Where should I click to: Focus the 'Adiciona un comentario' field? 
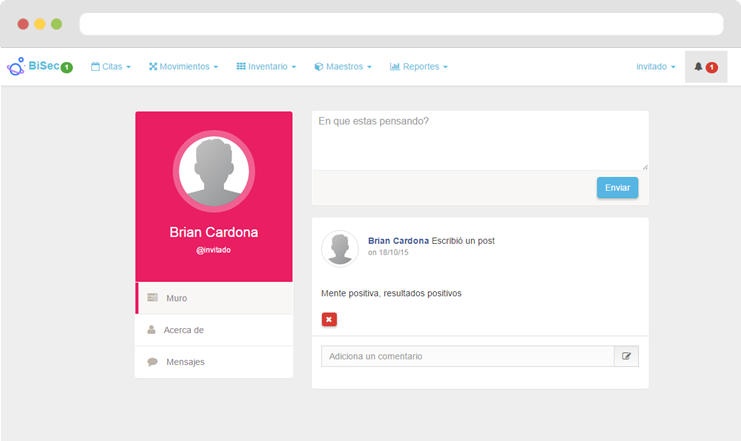coord(468,356)
